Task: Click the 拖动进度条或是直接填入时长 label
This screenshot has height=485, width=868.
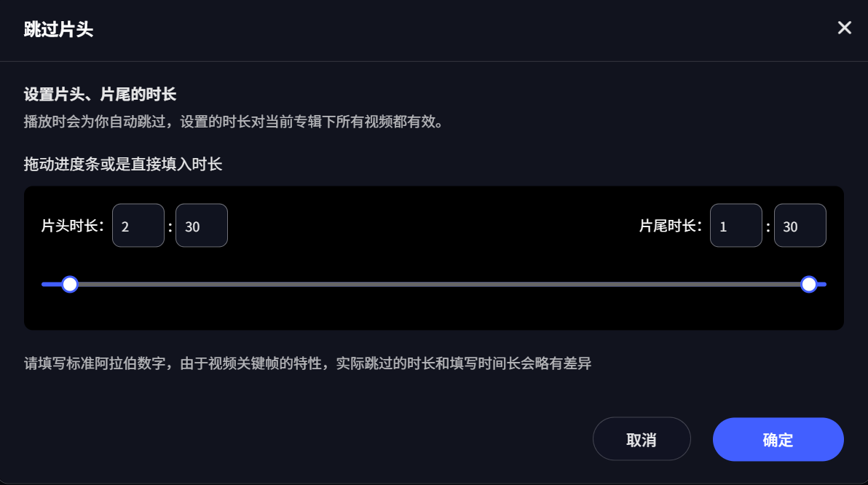Action: pos(123,165)
